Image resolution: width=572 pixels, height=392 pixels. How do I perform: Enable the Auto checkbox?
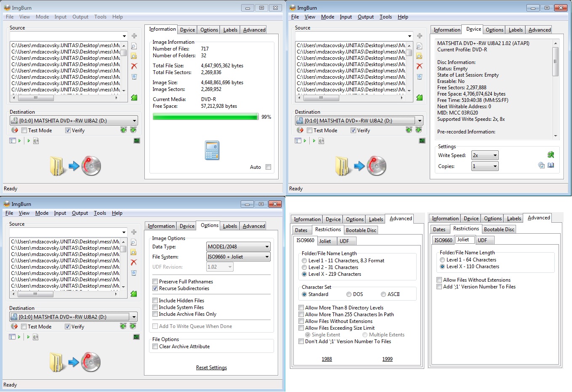tap(268, 167)
